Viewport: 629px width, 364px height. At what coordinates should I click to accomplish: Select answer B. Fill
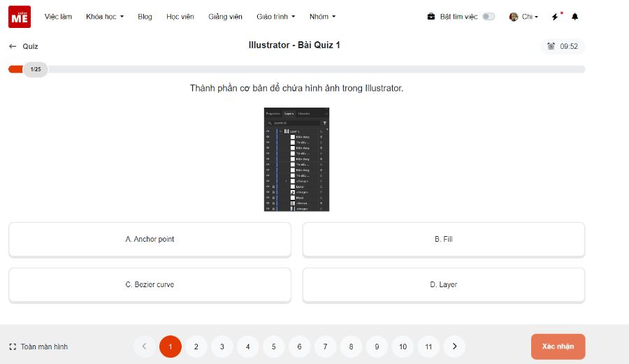coord(444,240)
